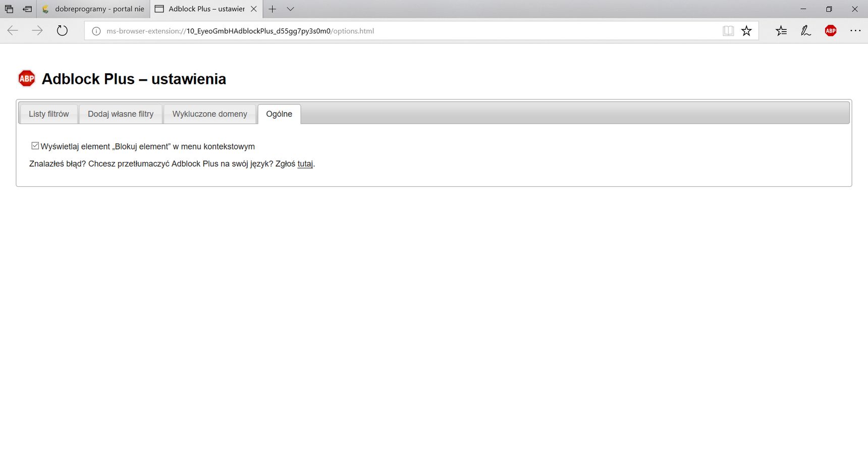The height and width of the screenshot is (466, 868).
Task: Open the Favorites hub icon
Action: tap(781, 31)
